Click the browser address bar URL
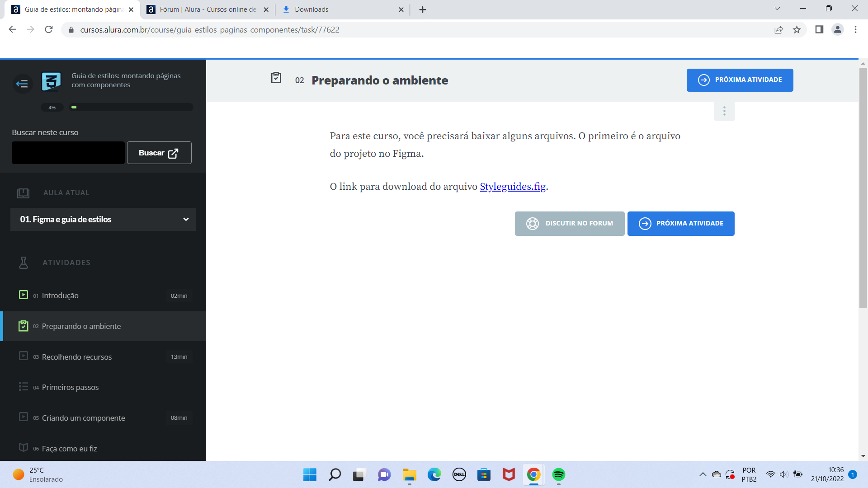Viewport: 868px width, 488px height. point(210,30)
